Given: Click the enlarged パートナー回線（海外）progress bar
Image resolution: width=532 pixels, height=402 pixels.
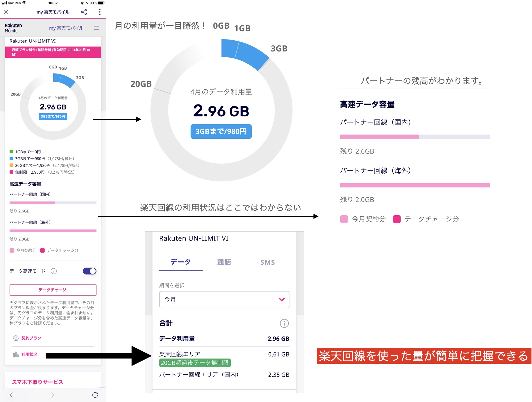Looking at the screenshot, I should pyautogui.click(x=415, y=185).
